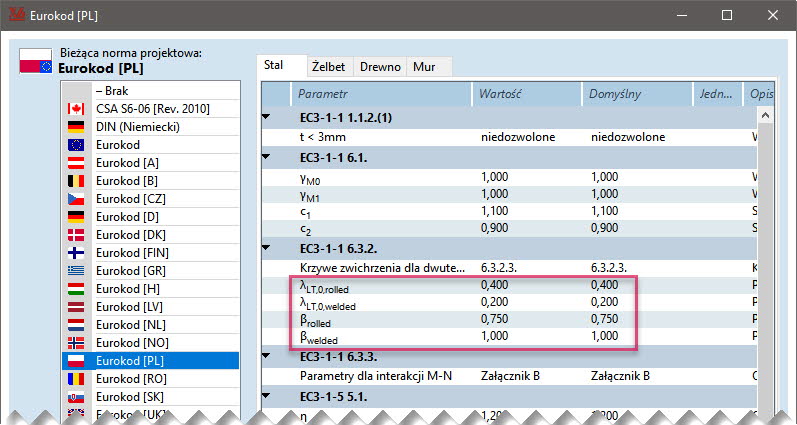
Task: Collapse the EC3-1-1 6.3.3. group
Action: (x=266, y=356)
